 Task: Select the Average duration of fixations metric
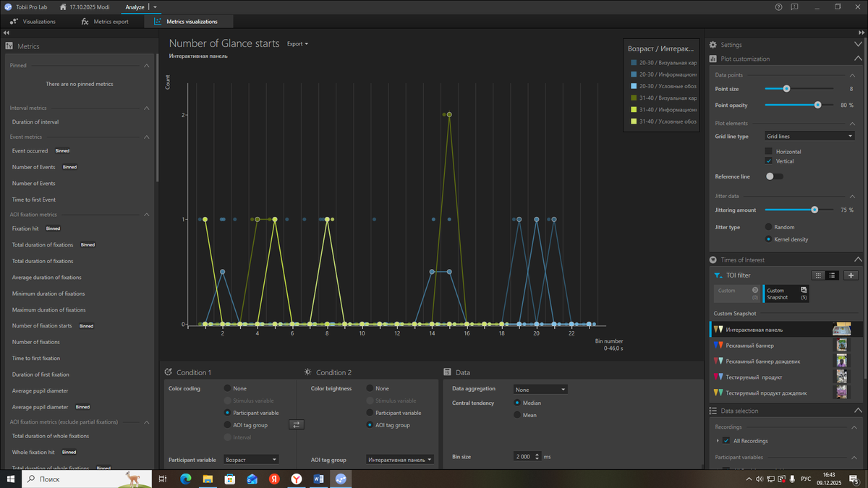coord(46,278)
